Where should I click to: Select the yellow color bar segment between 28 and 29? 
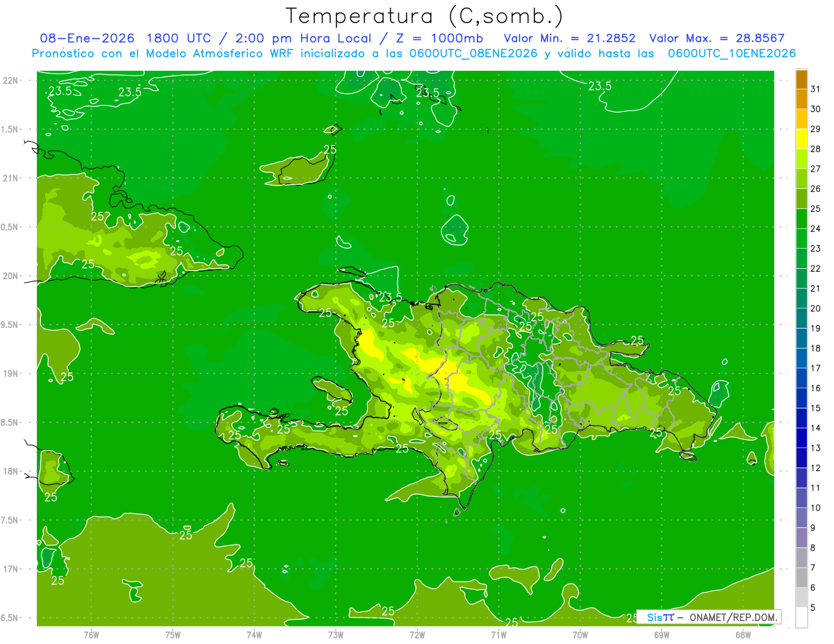801,139
